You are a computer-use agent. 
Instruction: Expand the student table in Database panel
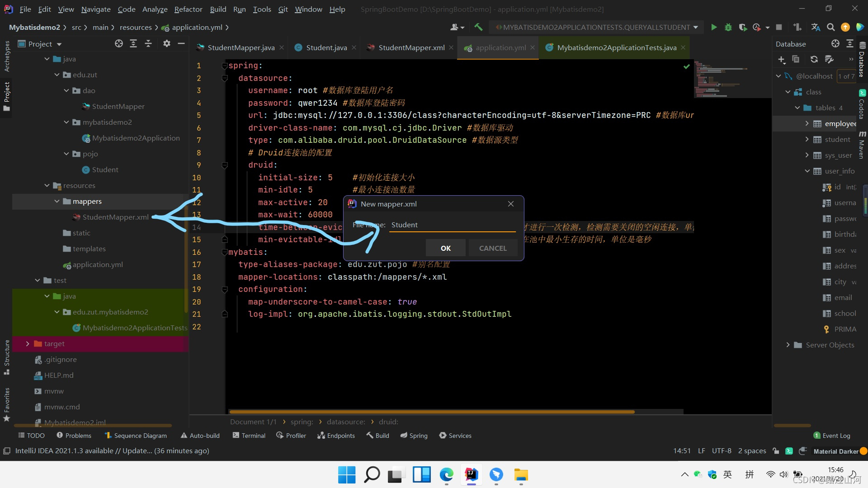pyautogui.click(x=807, y=140)
